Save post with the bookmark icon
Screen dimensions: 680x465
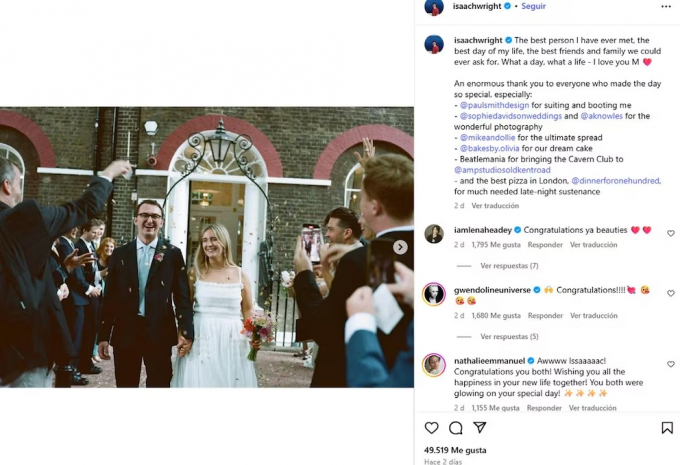667,428
